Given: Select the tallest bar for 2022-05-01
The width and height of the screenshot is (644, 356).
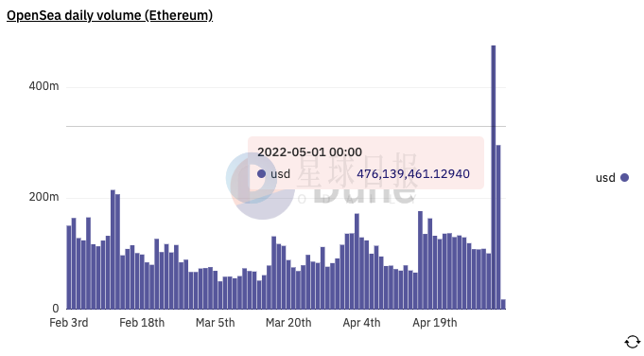Looking at the screenshot, I should (x=494, y=177).
